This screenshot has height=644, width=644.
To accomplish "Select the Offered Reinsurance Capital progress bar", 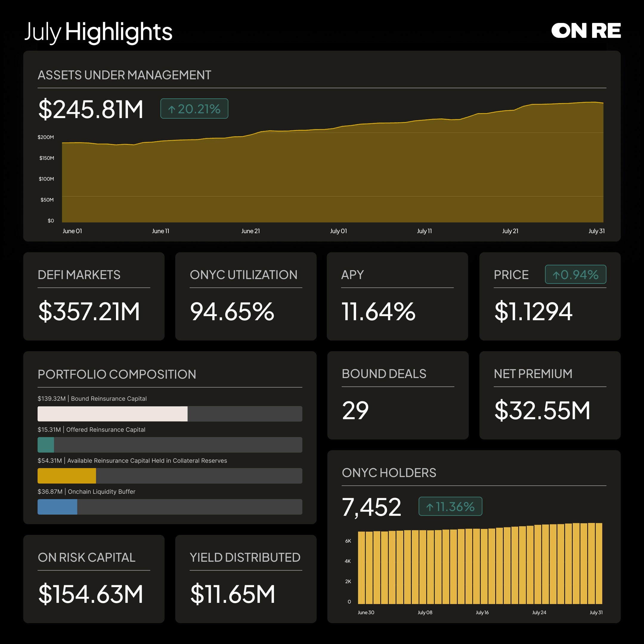I will [170, 445].
